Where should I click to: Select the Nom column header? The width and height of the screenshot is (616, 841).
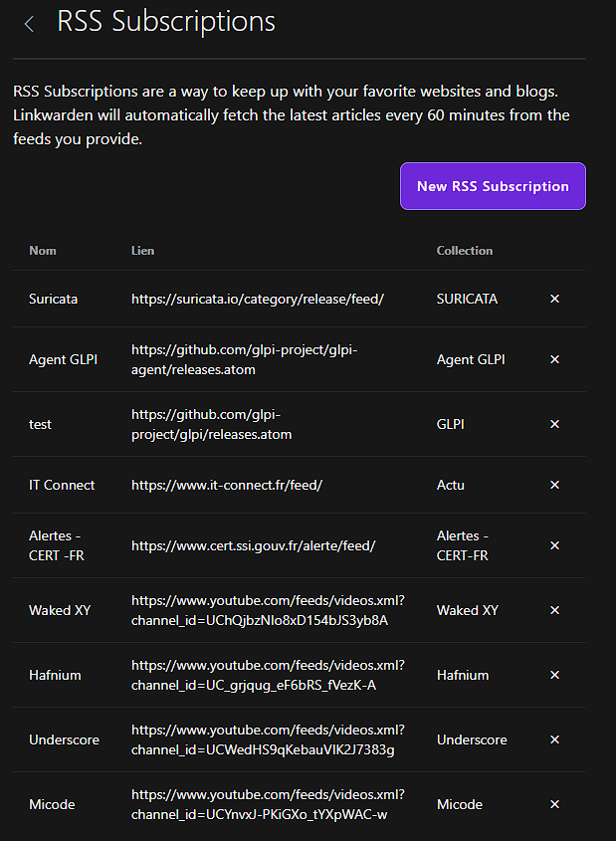click(x=43, y=251)
